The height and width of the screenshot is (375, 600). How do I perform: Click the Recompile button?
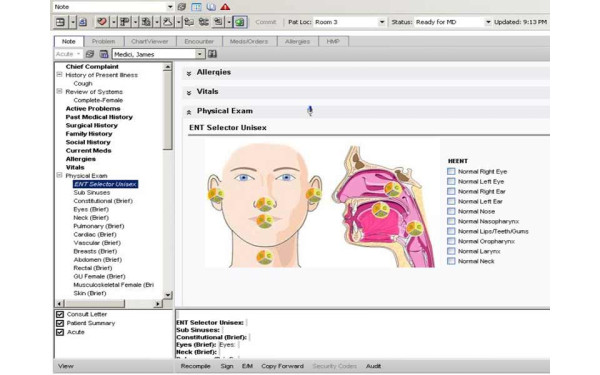[196, 366]
